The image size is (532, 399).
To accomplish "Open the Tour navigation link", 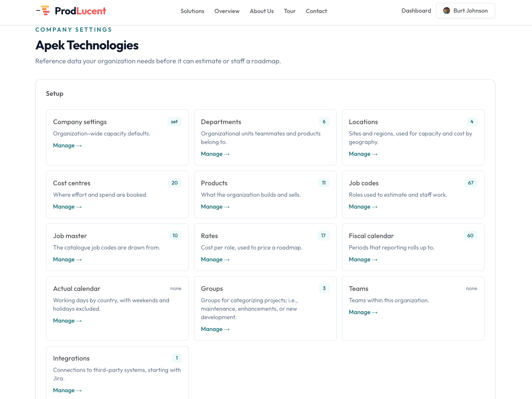I will pyautogui.click(x=290, y=11).
